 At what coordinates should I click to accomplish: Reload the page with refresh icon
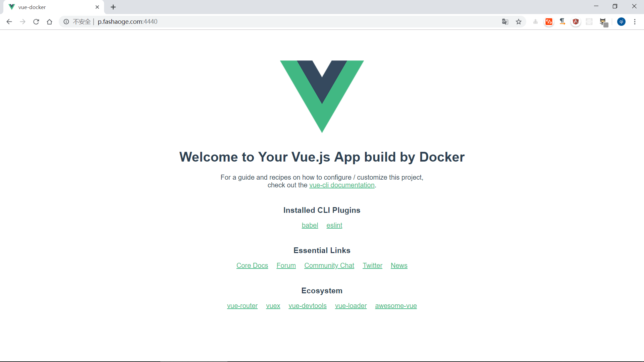click(x=36, y=22)
